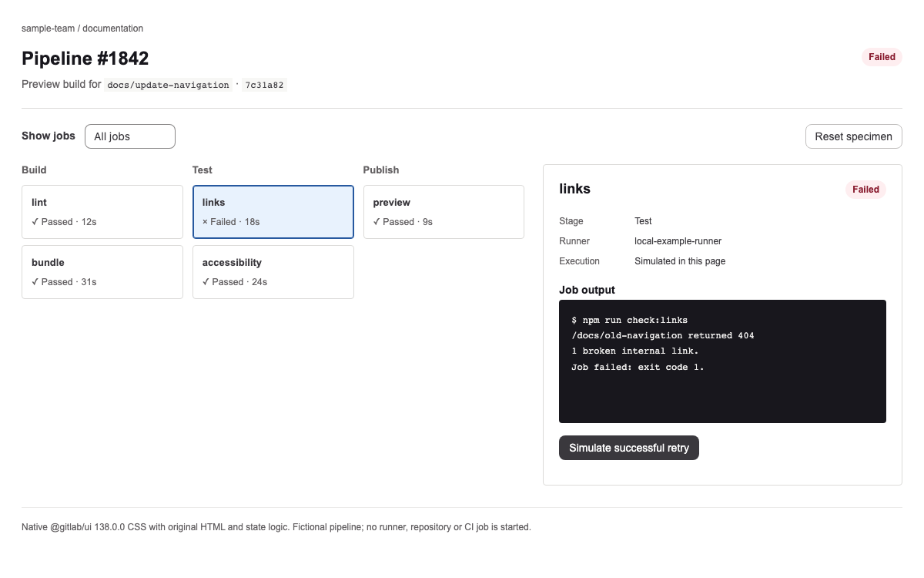
Task: Open the accessibility job card
Action: tap(273, 272)
